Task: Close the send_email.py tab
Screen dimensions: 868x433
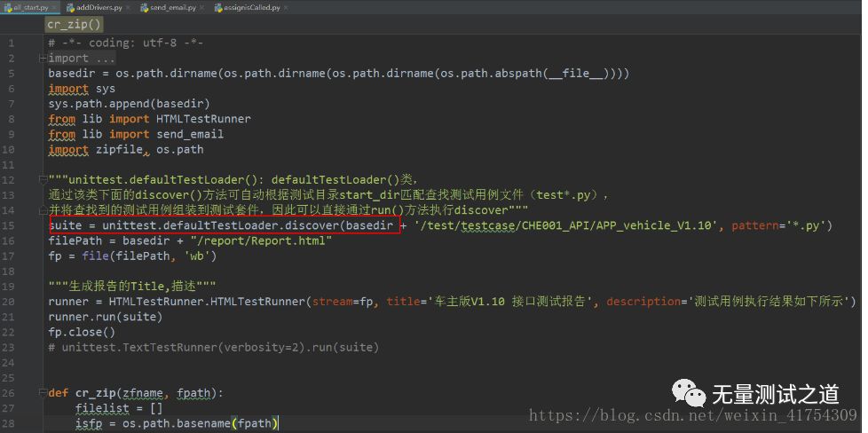Action: click(201, 8)
